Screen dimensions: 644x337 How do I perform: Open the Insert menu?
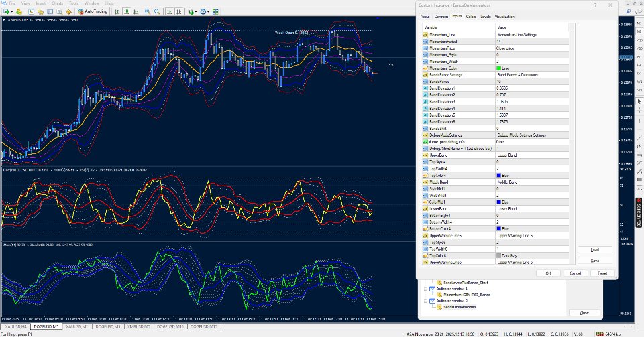click(41, 3)
